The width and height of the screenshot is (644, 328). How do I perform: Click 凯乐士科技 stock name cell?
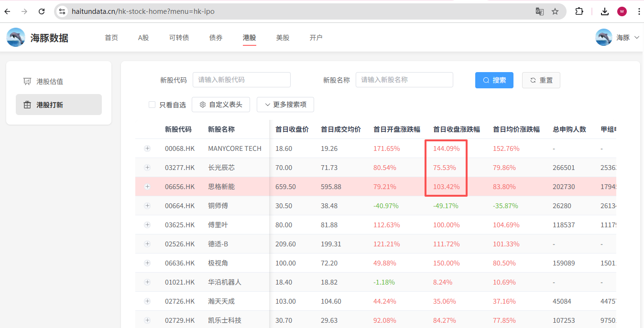225,320
